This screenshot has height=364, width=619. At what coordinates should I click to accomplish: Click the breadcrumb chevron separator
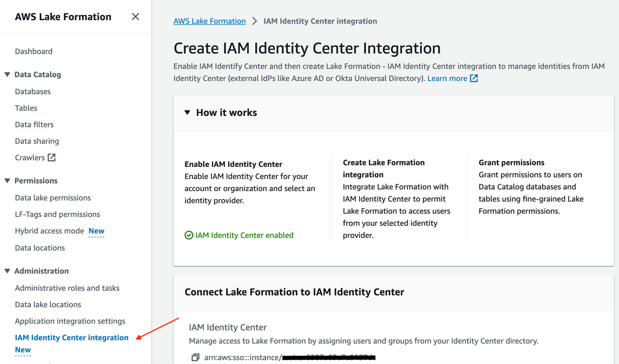point(255,21)
